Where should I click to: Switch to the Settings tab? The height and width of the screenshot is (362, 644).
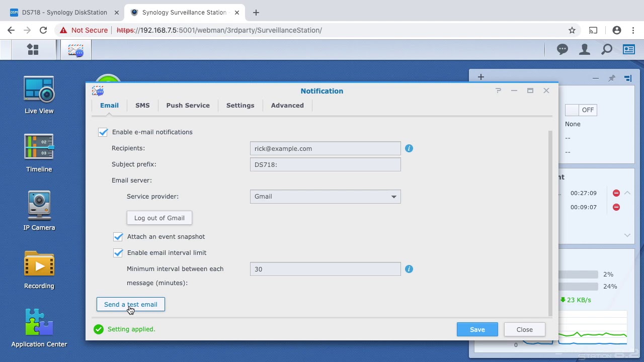[240, 105]
